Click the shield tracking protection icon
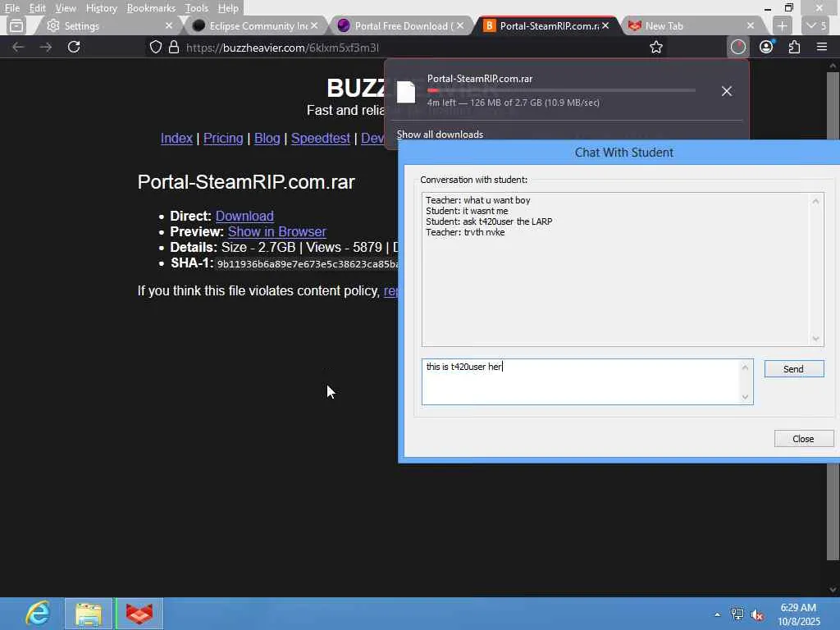Viewport: 840px width, 630px height. pyautogui.click(x=155, y=47)
